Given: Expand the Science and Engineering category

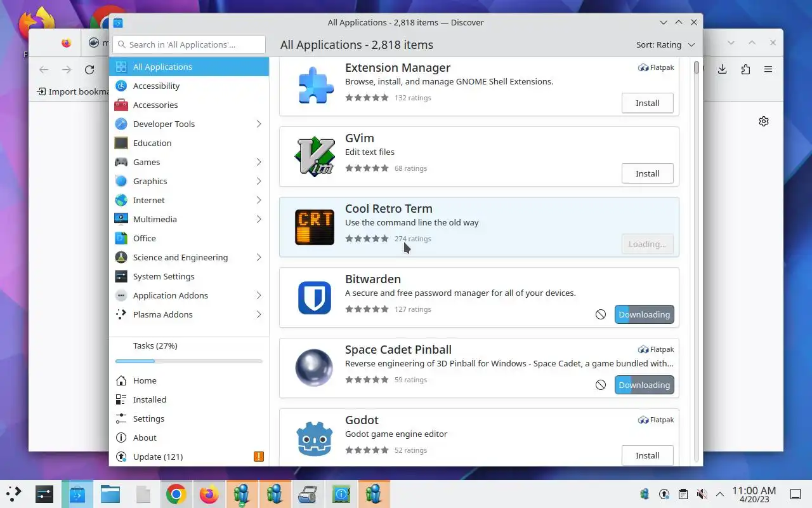Looking at the screenshot, I should (259, 257).
